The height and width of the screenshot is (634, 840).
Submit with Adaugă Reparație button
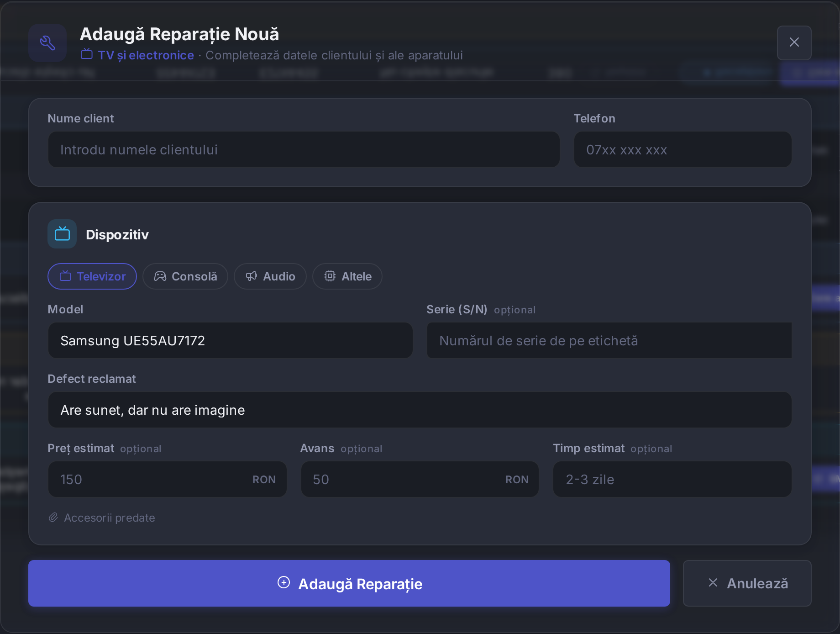coord(349,583)
